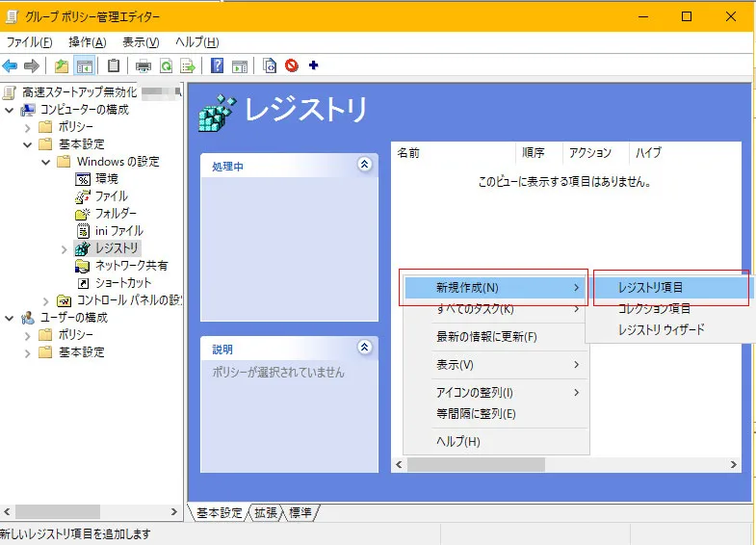Expand the コントロール パネルの設定 node
The image size is (756, 545).
click(46, 300)
